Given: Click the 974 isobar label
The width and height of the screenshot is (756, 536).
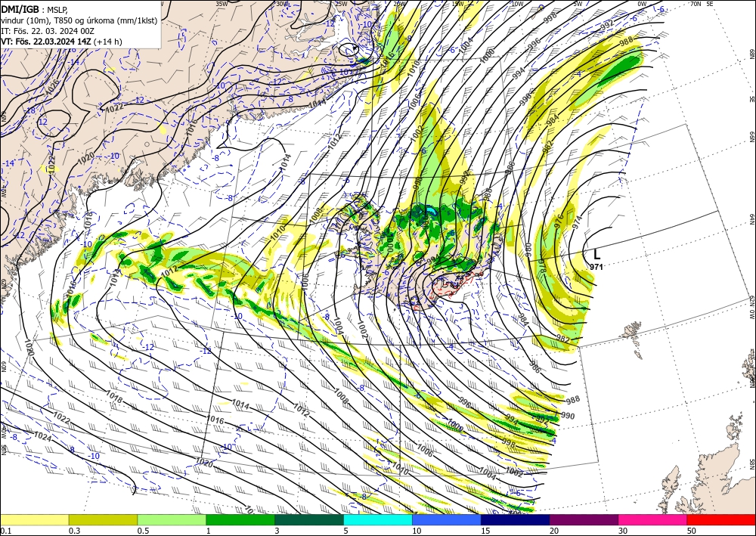Looking at the screenshot, I should click(x=577, y=222).
